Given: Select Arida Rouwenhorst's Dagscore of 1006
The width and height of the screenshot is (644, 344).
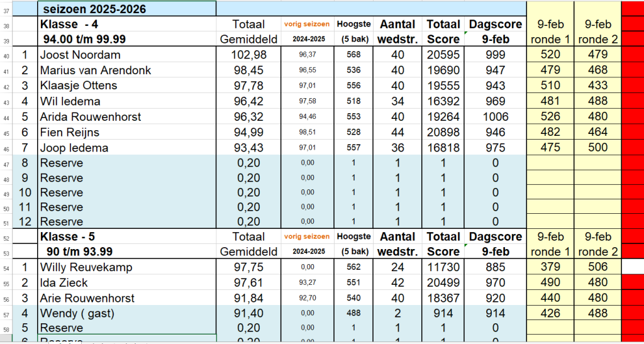Looking at the screenshot, I should coord(496,117).
